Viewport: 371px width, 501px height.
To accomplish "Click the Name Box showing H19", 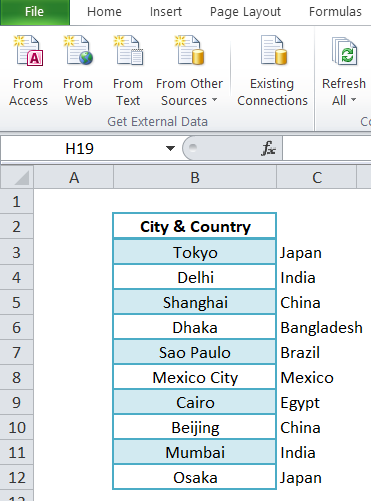I will pyautogui.click(x=80, y=149).
